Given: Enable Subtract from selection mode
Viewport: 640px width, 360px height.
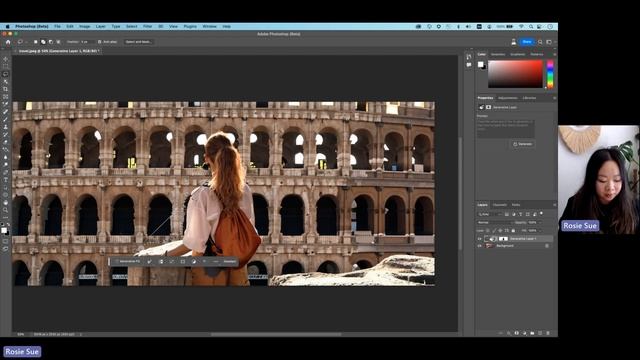Looking at the screenshot, I should pyautogui.click(x=51, y=42).
